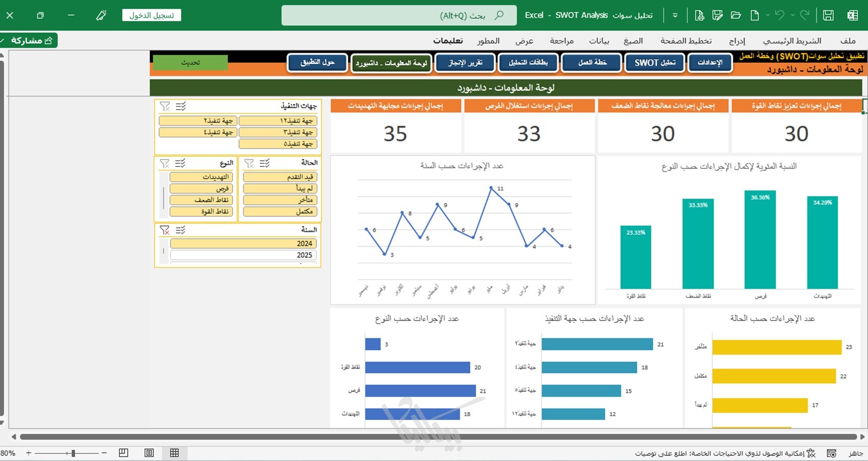The width and height of the screenshot is (868, 461).
Task: Select 2025 in the السنة slicer
Action: click(x=243, y=255)
